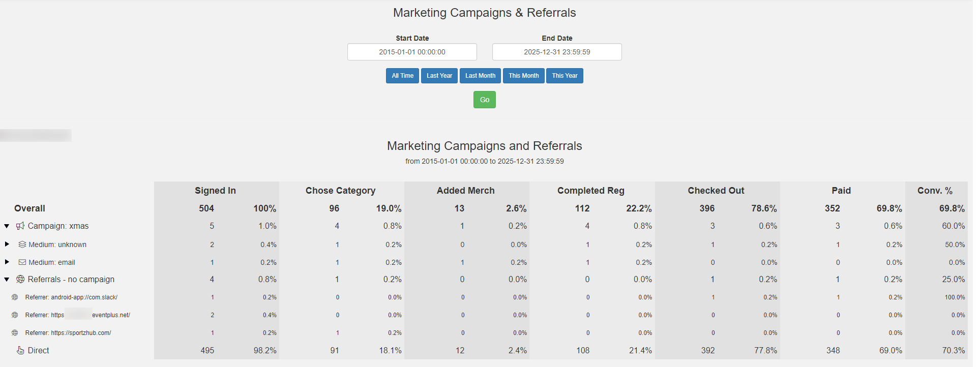Click the layers icon for Medium: unknown
The width and height of the screenshot is (980, 367).
click(22, 244)
